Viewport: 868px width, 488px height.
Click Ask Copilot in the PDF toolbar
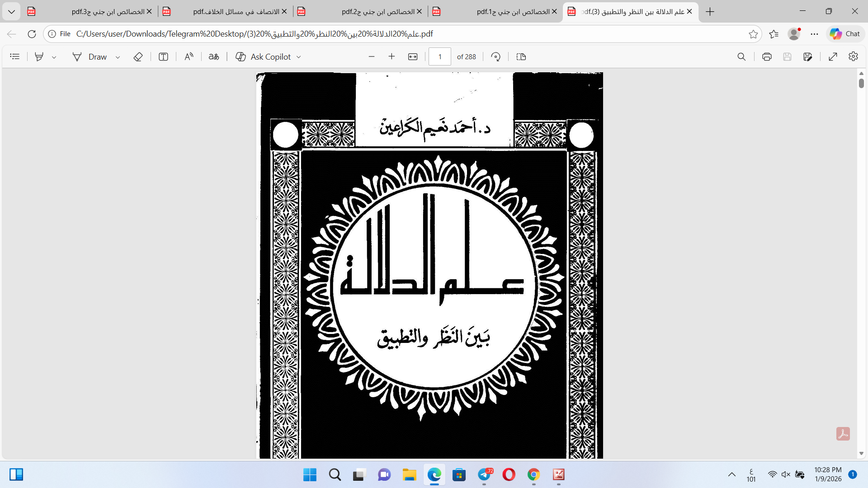click(264, 56)
